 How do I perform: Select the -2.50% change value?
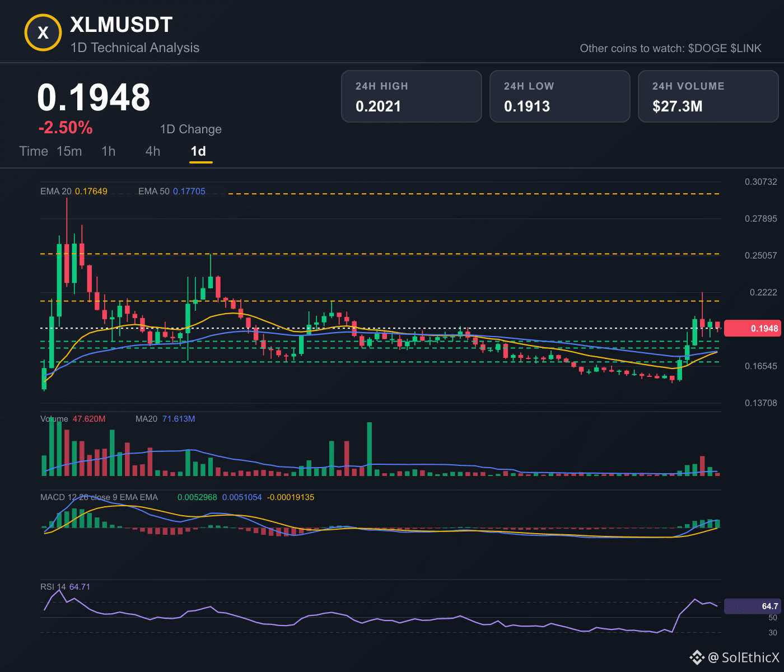pyautogui.click(x=66, y=128)
